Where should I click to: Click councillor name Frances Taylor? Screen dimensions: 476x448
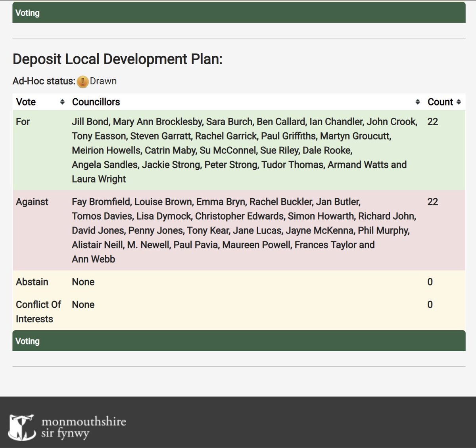(x=325, y=245)
